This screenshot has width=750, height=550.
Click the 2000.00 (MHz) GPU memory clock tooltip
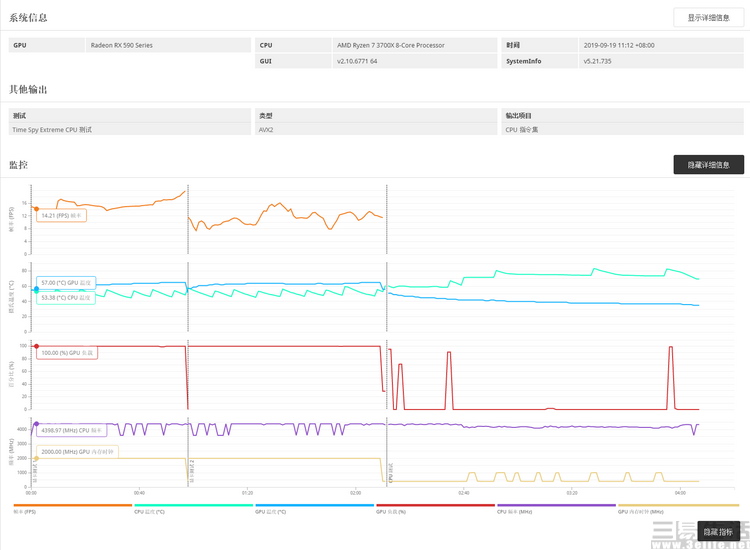(x=77, y=451)
